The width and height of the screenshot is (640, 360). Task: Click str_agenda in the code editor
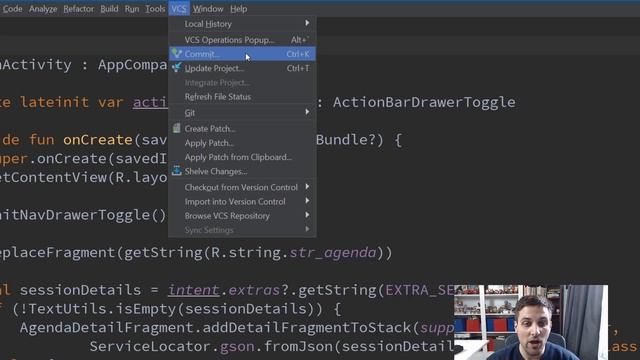[x=333, y=253]
